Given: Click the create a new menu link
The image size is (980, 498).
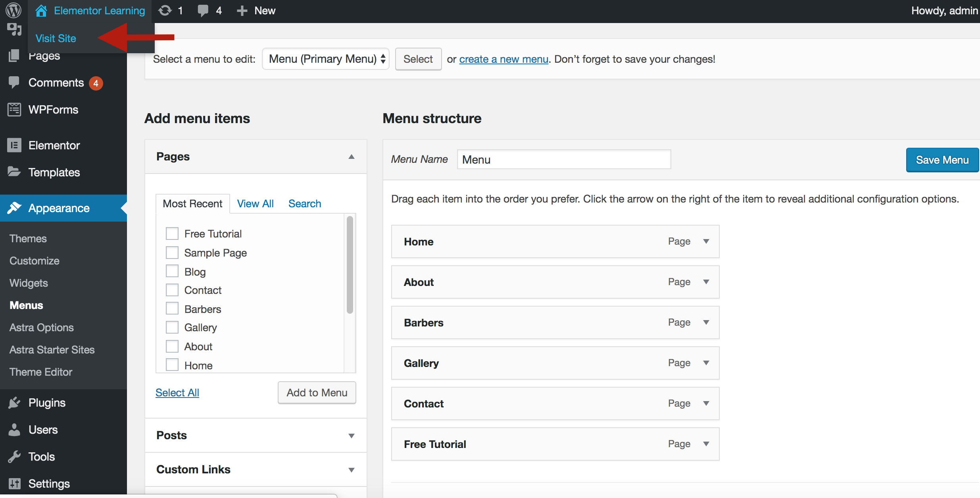Looking at the screenshot, I should (503, 59).
